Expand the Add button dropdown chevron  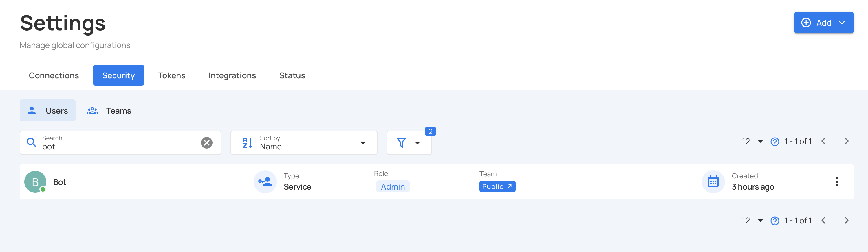843,23
